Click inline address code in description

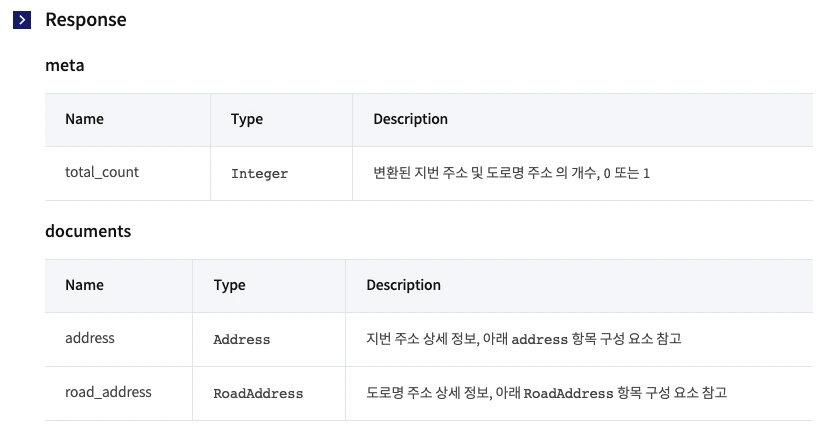pos(539,339)
